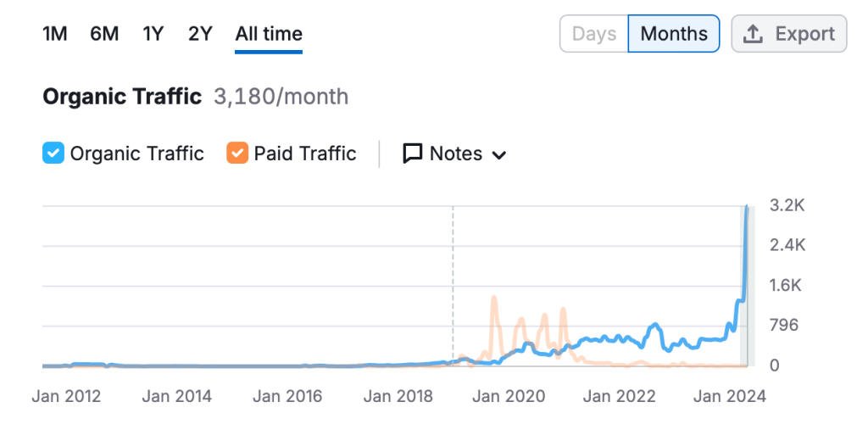Viewport: 868px width, 441px height.
Task: Click the Organic Traffic heading text
Action: click(122, 97)
